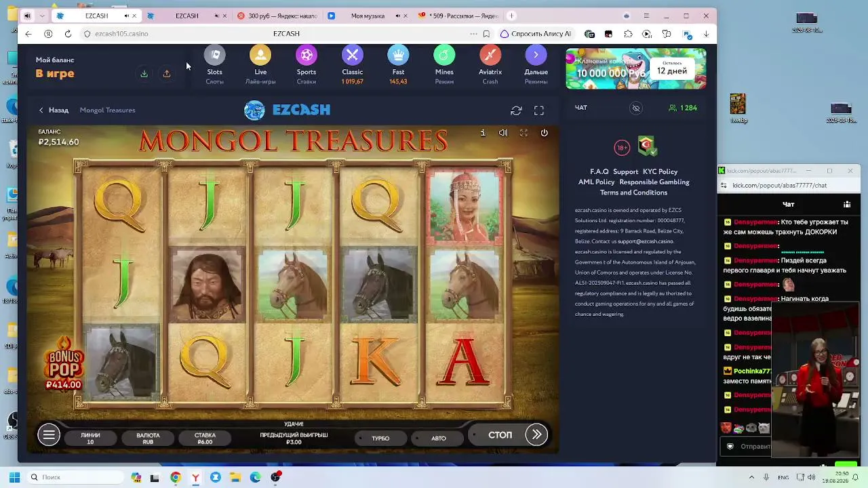Hide the chat with eye icon
The width and height of the screenshot is (868, 488).
click(x=636, y=108)
